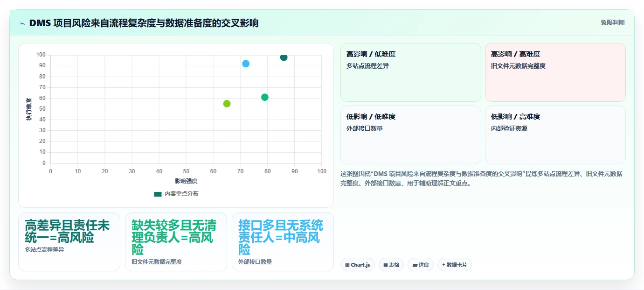Open the 高影响 / 高难度 quadrant card

555,72
